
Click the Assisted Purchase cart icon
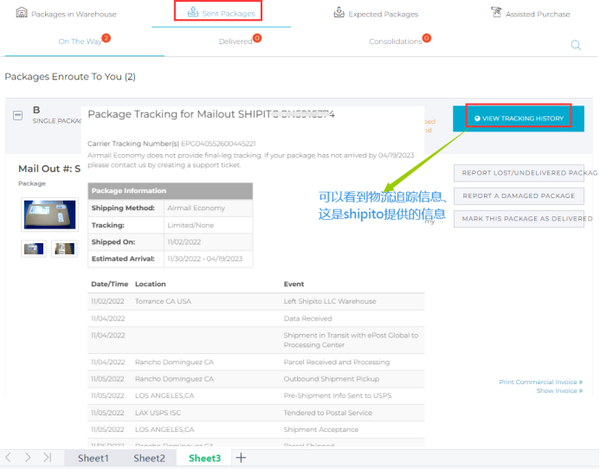tap(496, 12)
